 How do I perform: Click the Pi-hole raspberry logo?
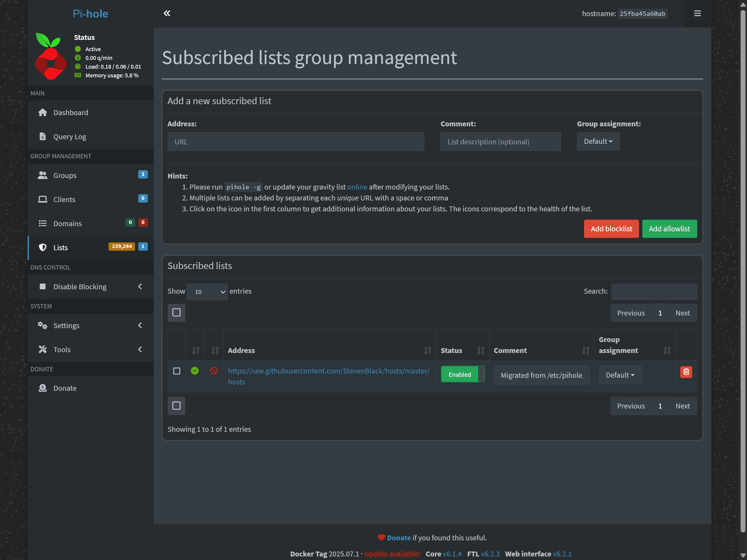pyautogui.click(x=51, y=56)
